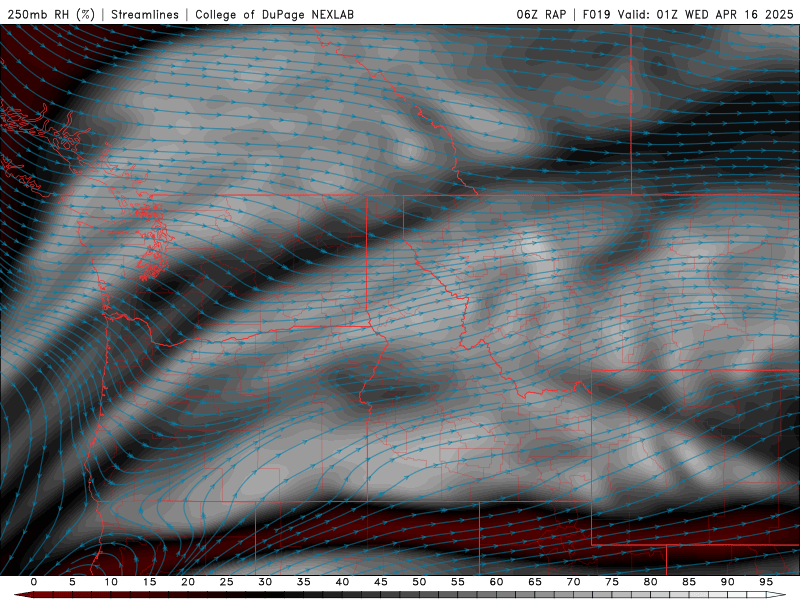Click the 'College of DuPage NEXLAB' text
The height and width of the screenshot is (600, 800).
pyautogui.click(x=274, y=14)
